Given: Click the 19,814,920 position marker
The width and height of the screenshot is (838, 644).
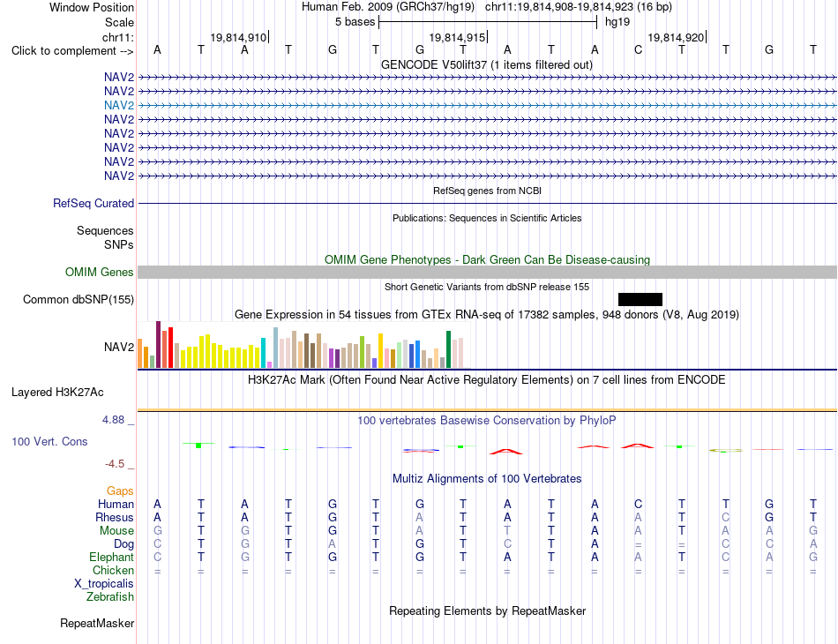Looking at the screenshot, I should [676, 37].
